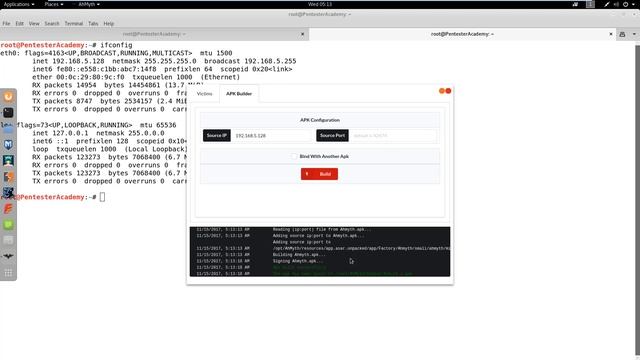This screenshot has width=640, height=360.
Task: Open the Terminal menu in the menubar
Action: (73, 24)
